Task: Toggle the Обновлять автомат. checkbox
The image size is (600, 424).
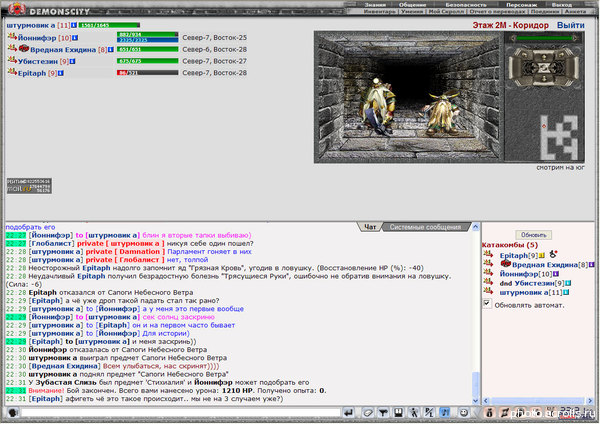Action: 486,304
